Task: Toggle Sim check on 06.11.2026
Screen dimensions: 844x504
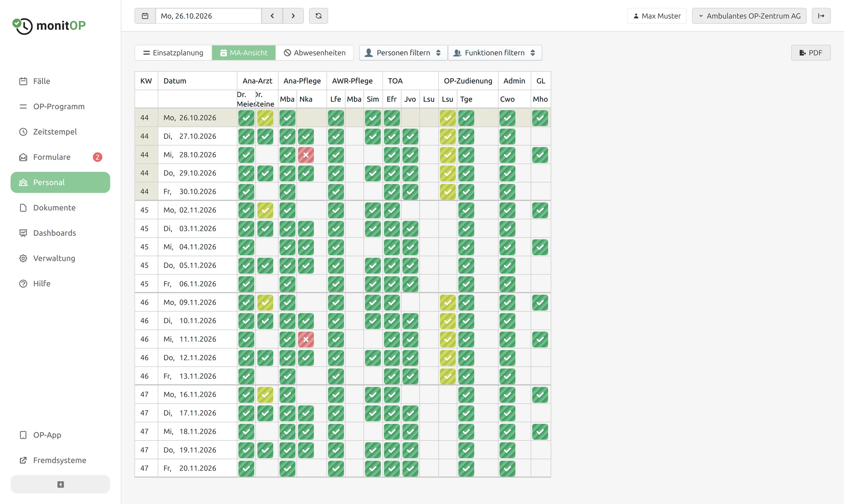Action: (x=373, y=284)
